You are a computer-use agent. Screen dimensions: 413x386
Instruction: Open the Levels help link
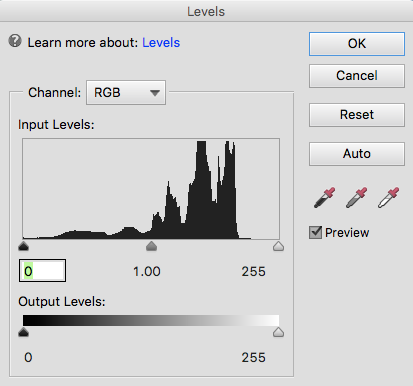[x=161, y=43]
